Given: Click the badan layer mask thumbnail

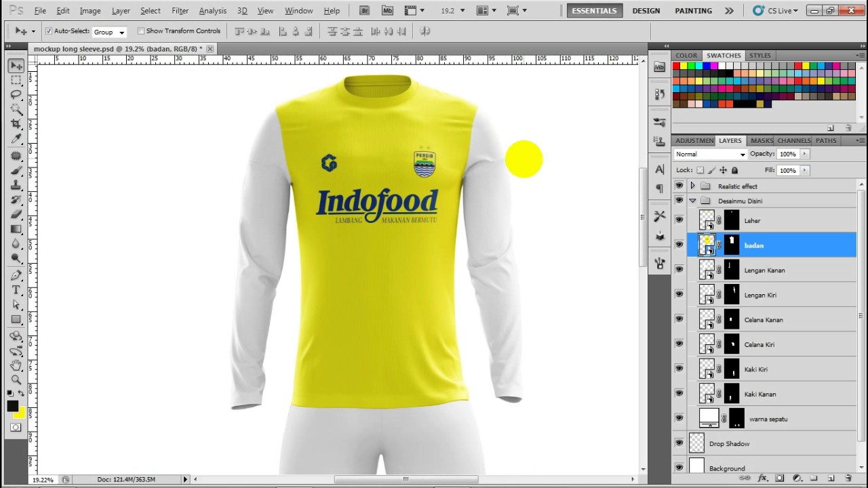Looking at the screenshot, I should pos(732,245).
